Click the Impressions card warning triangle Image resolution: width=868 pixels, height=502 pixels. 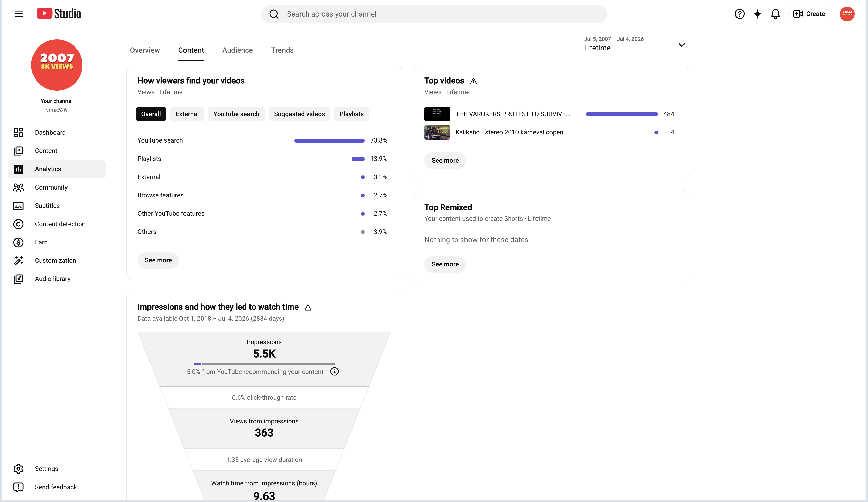[x=308, y=308]
